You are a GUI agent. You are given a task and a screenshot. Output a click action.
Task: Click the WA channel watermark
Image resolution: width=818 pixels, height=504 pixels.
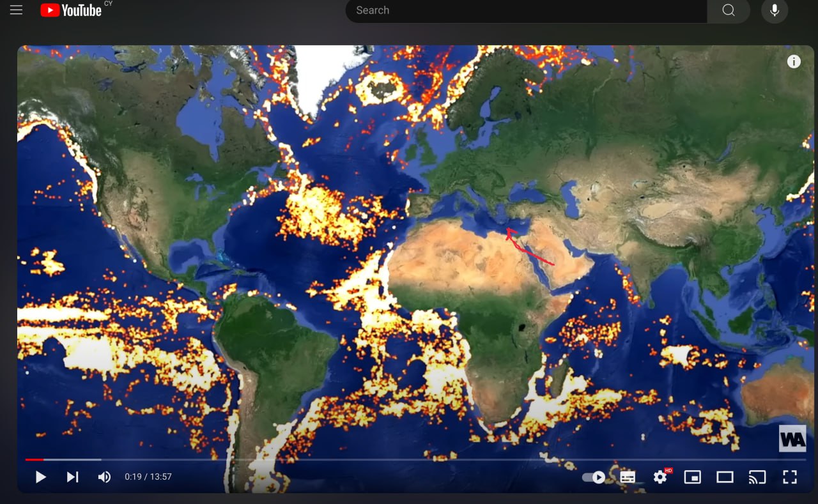click(x=792, y=439)
